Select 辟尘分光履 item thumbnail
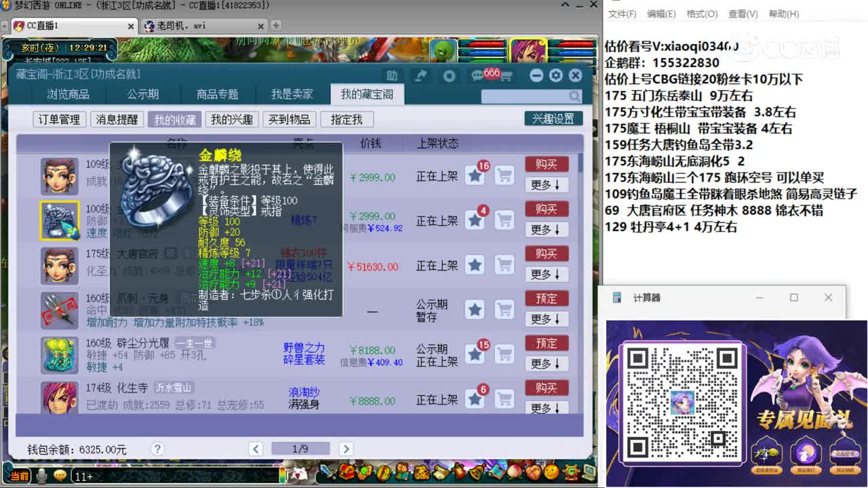This screenshot has height=488, width=868. tap(60, 354)
